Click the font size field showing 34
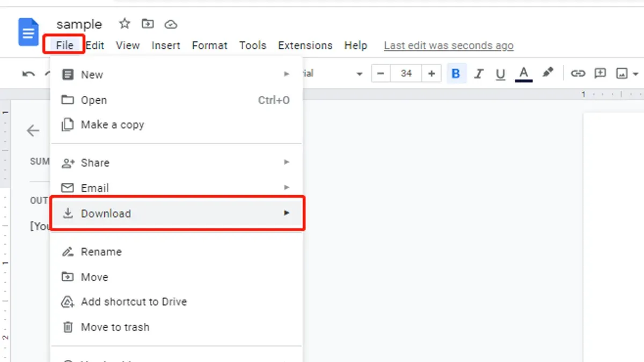The width and height of the screenshot is (644, 362). pyautogui.click(x=406, y=73)
